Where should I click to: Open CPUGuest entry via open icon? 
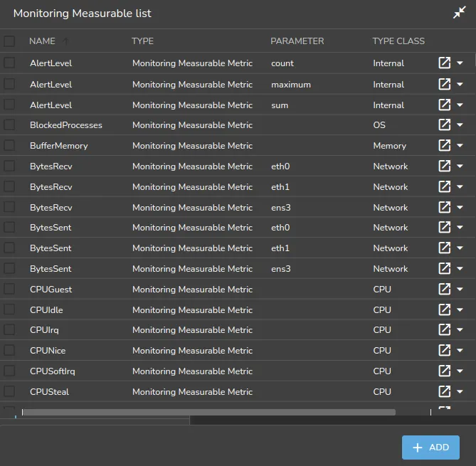[445, 290]
